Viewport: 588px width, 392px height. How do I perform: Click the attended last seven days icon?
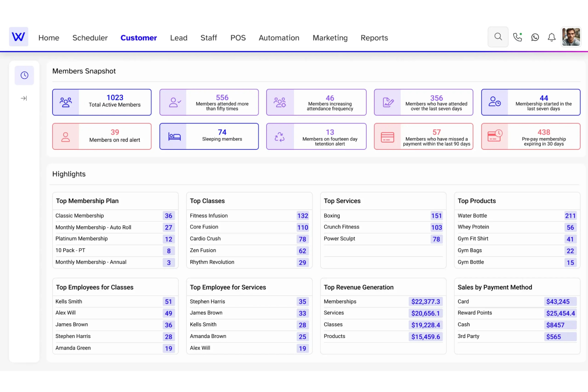pos(388,102)
